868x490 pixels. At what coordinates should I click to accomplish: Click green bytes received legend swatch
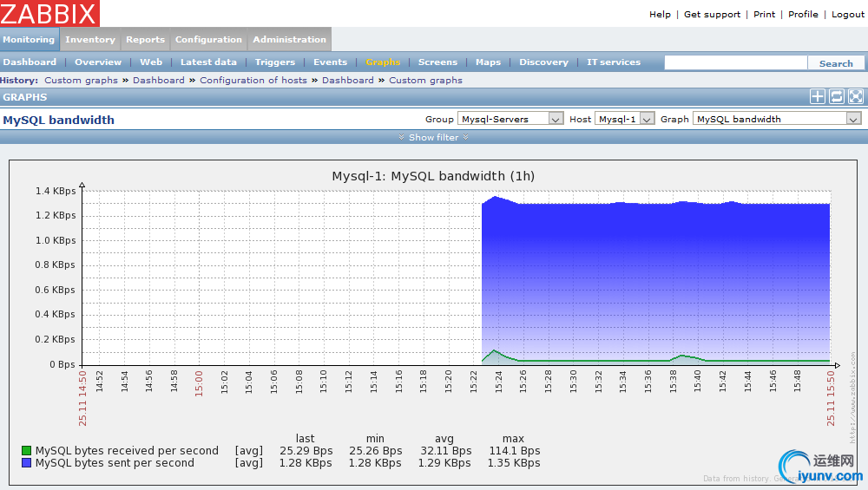[26, 450]
